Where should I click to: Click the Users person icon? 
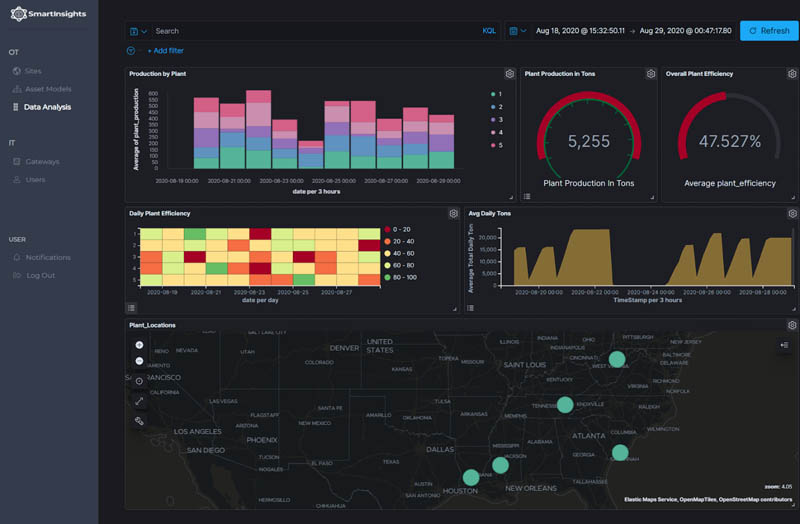tap(16, 179)
